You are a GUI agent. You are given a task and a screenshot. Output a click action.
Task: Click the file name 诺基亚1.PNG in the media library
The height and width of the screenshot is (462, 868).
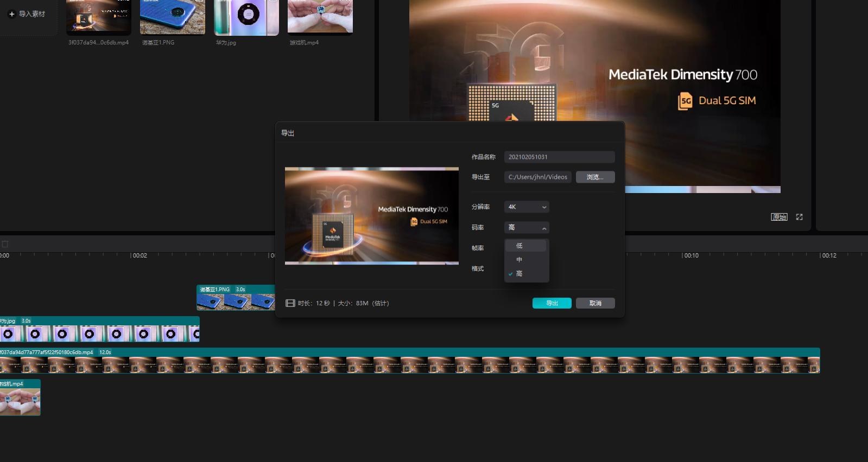[158, 43]
